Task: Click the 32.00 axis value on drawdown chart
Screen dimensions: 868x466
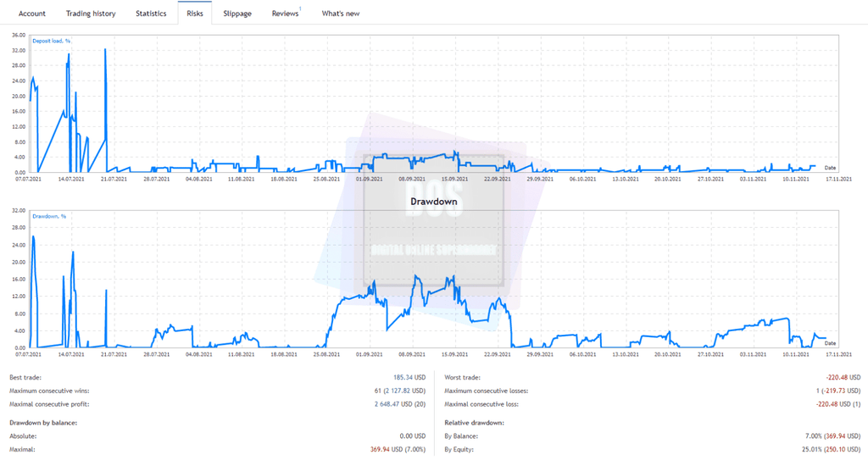Action: (19, 210)
